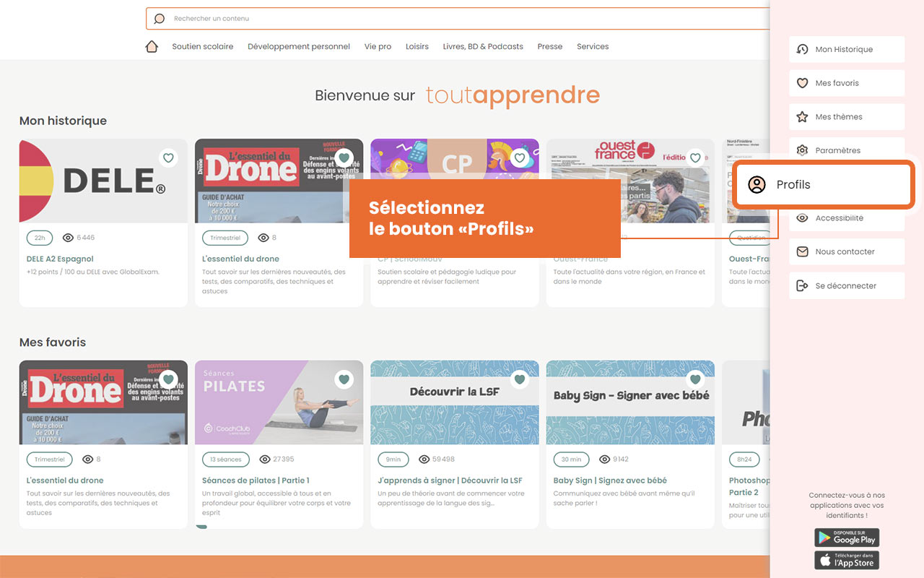
Task: Open the Soutien scolaire menu
Action: pyautogui.click(x=203, y=46)
